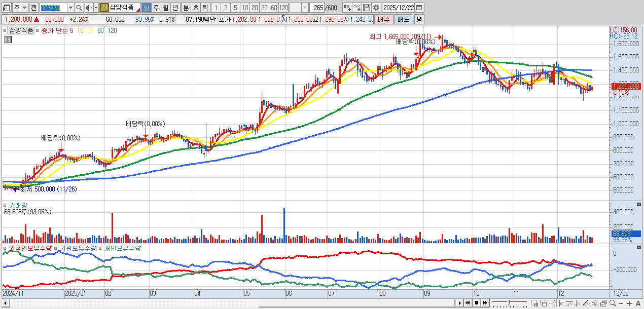Select the 일 daily period toggle
Screen dimensions: 644x309
click(146, 8)
